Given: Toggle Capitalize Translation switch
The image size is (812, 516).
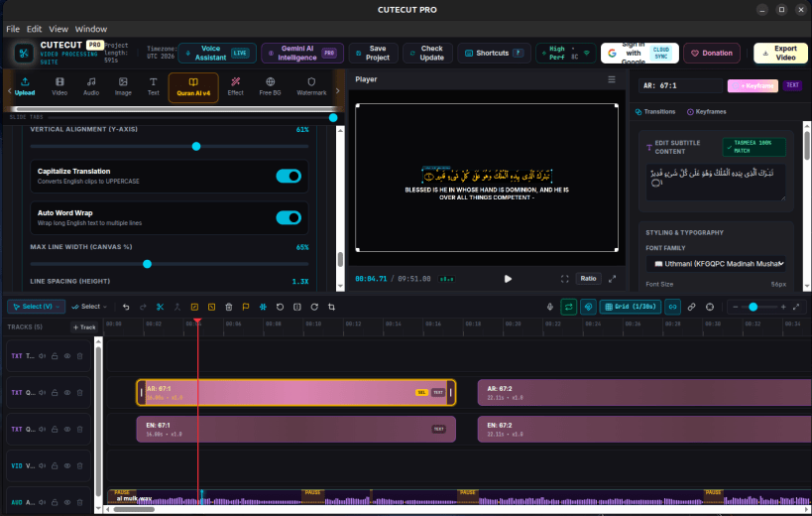Looking at the screenshot, I should click(x=289, y=177).
